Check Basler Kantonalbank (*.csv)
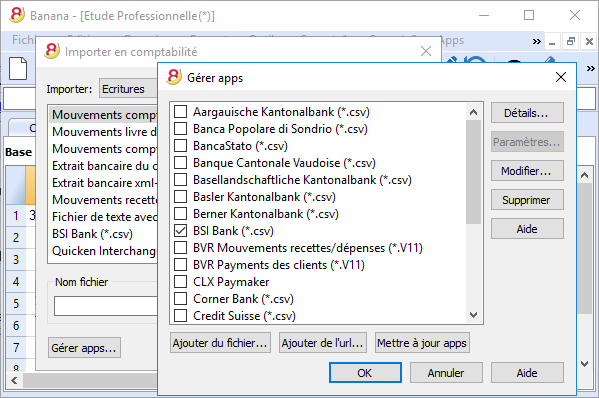This screenshot has width=599, height=398. click(x=180, y=197)
